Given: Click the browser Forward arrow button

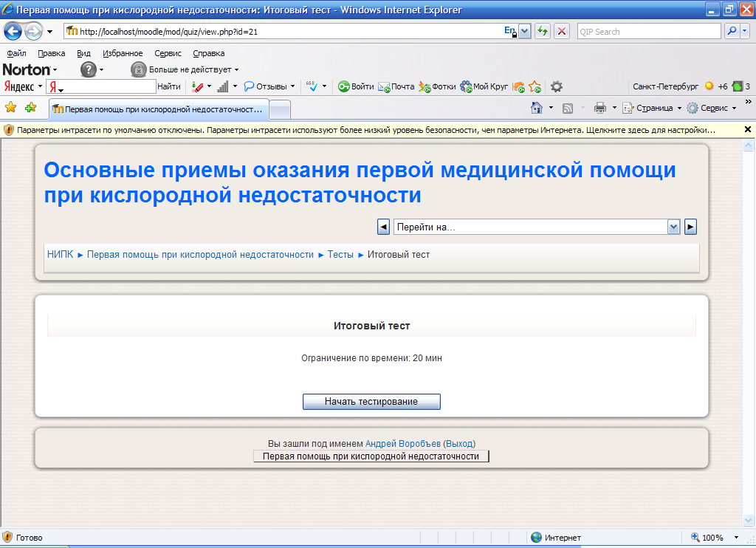Looking at the screenshot, I should point(33,31).
